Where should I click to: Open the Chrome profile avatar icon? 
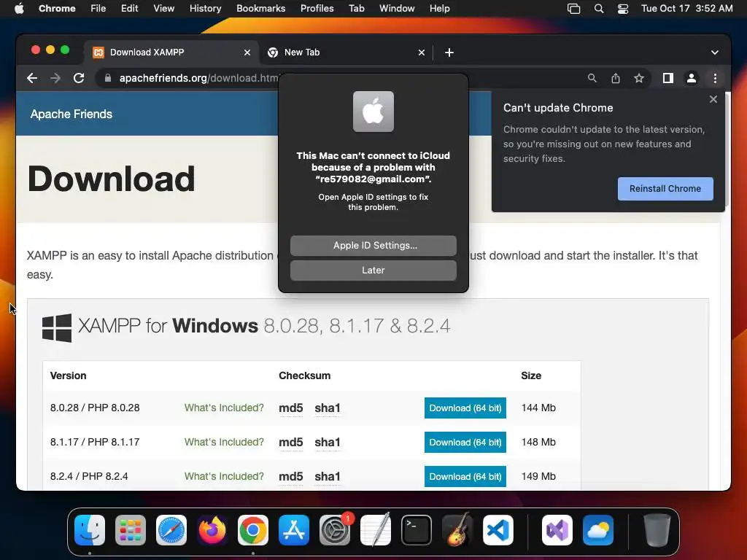tap(692, 78)
